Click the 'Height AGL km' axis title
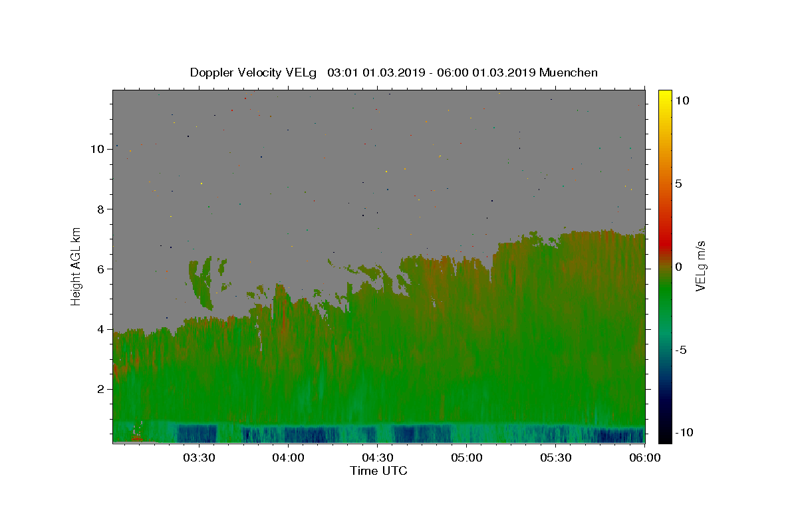Screen dimensions: 798x532 pos(76,267)
